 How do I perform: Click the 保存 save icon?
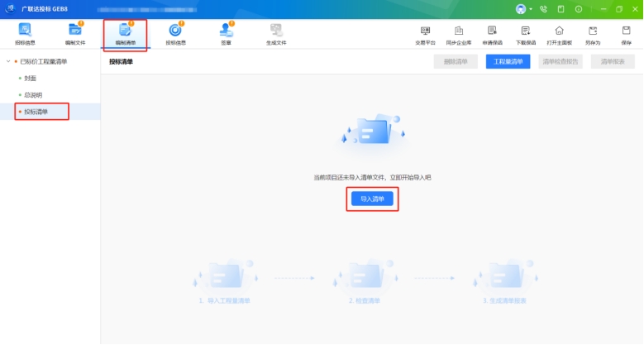click(626, 34)
